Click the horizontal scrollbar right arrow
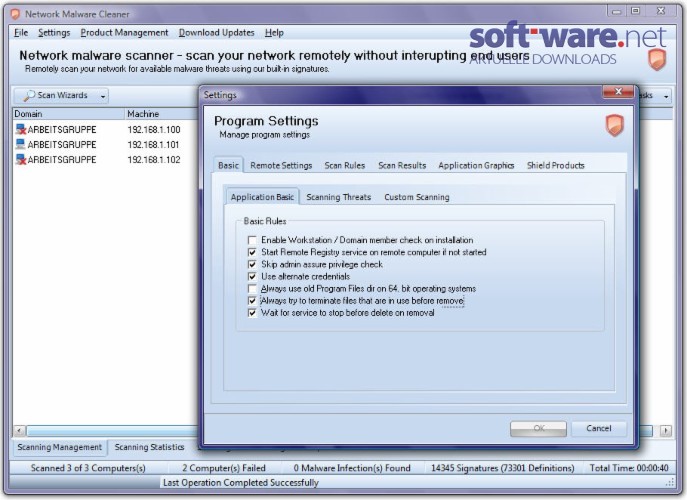The image size is (687, 500). point(666,430)
